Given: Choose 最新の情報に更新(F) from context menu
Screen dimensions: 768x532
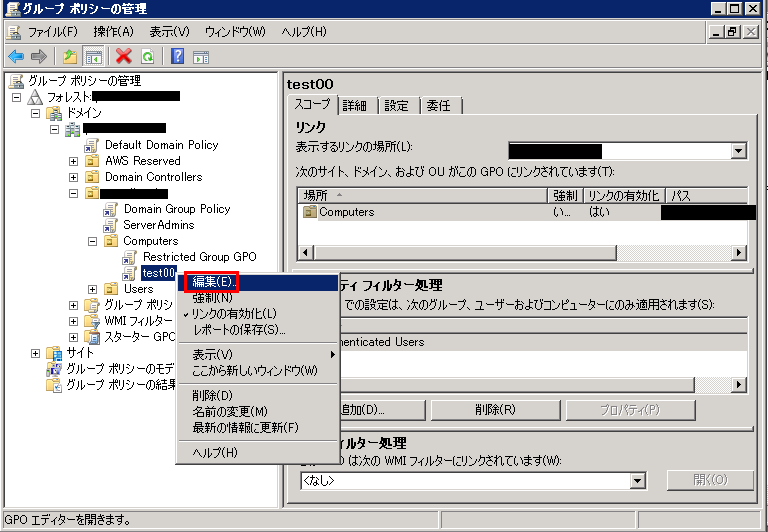Looking at the screenshot, I should 258,428.
